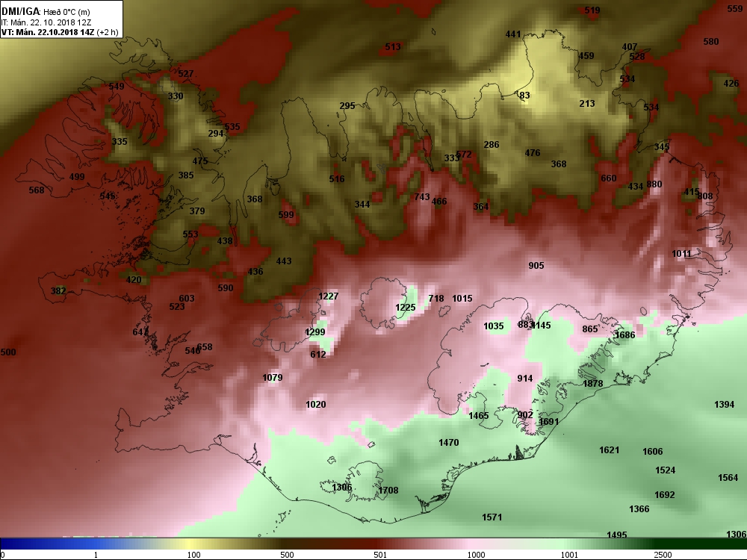
Task: Click the map value '213'
Action: point(587,103)
